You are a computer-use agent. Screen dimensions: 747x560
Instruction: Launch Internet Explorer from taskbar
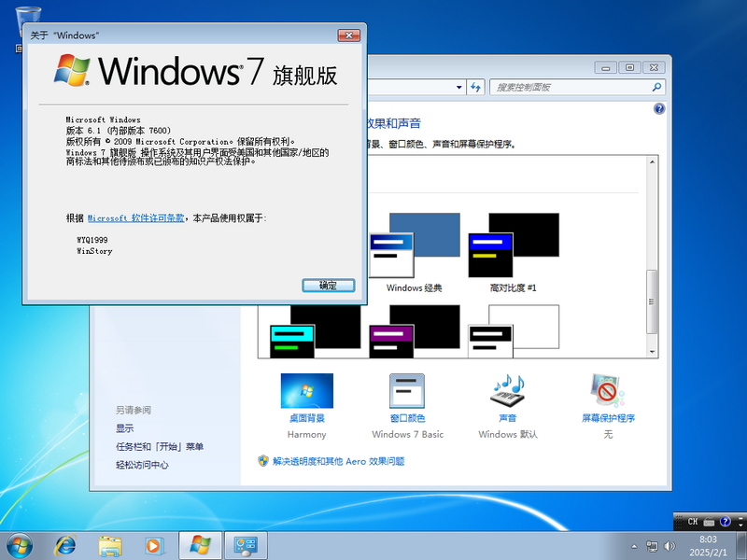click(x=65, y=546)
